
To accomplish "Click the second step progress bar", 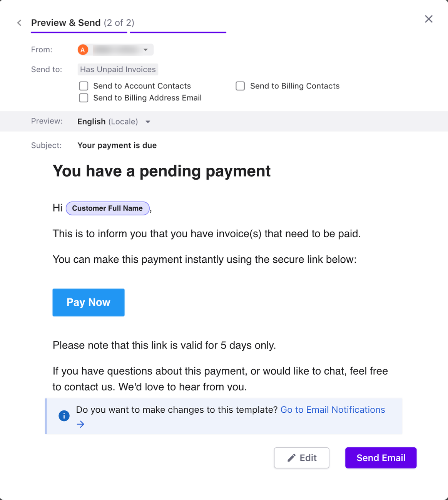I will point(178,32).
